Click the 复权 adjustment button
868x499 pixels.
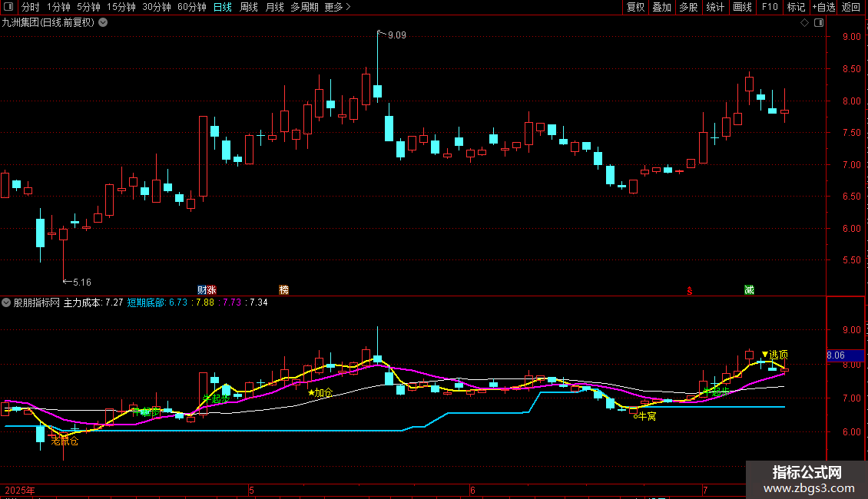(x=635, y=7)
